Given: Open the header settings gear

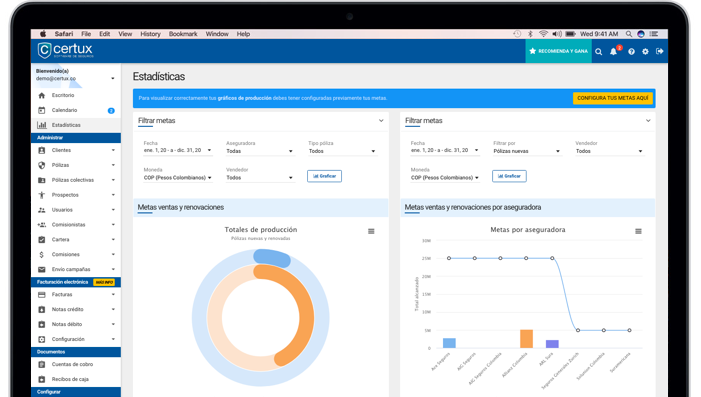Looking at the screenshot, I should [x=645, y=52].
